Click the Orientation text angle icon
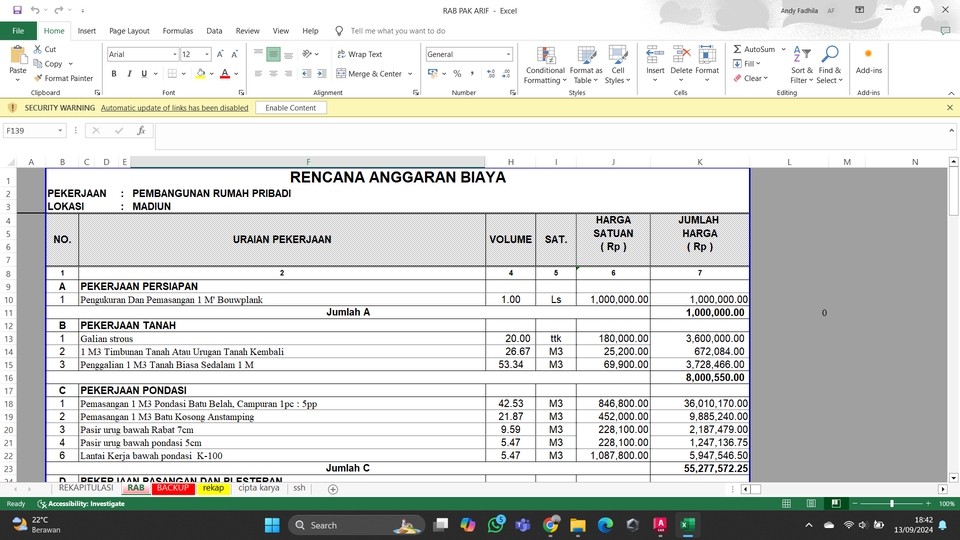The height and width of the screenshot is (540, 960). coord(307,54)
